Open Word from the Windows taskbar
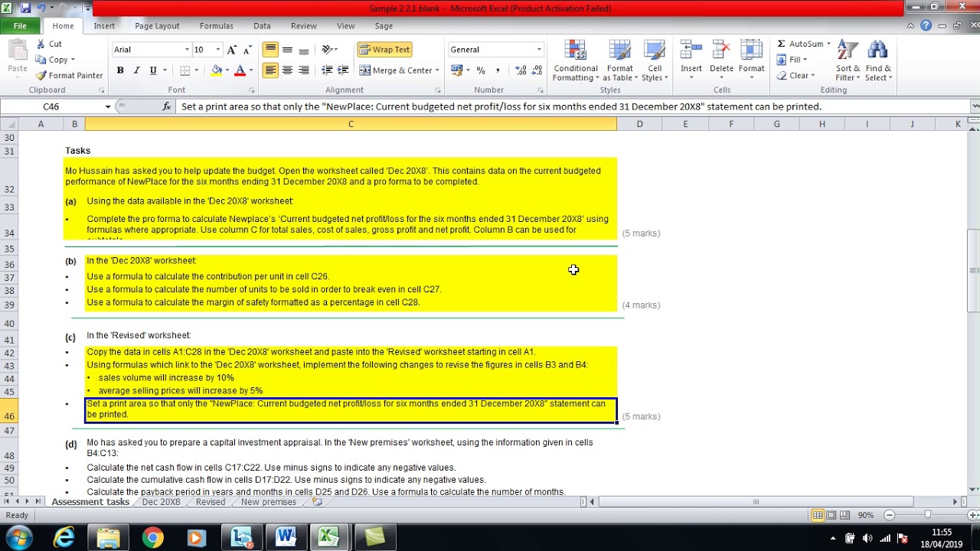 click(x=286, y=537)
